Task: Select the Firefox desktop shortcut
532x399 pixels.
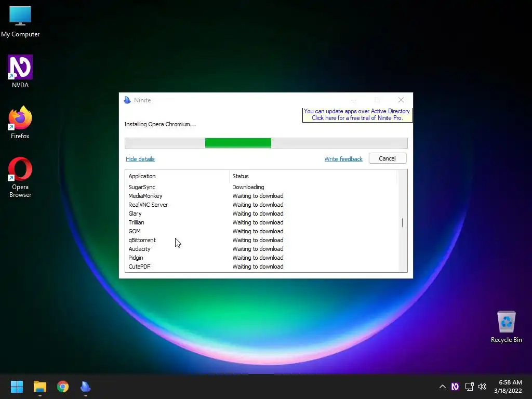Action: coord(20,122)
